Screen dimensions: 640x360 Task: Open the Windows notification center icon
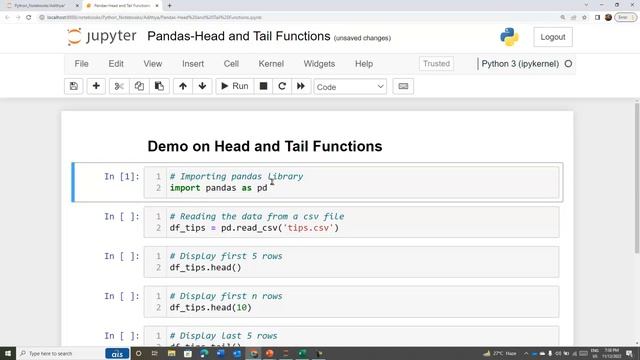point(629,353)
